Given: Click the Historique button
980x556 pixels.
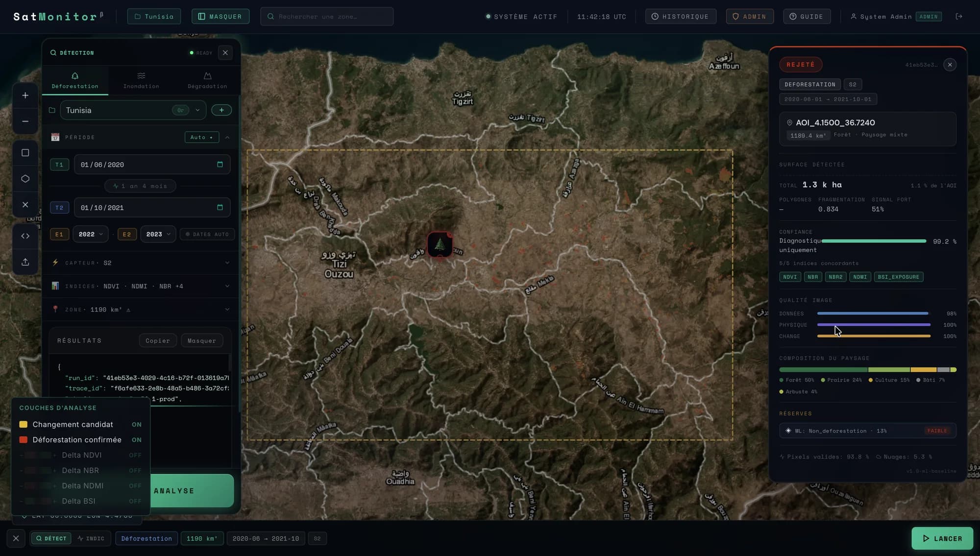Looking at the screenshot, I should (x=681, y=16).
